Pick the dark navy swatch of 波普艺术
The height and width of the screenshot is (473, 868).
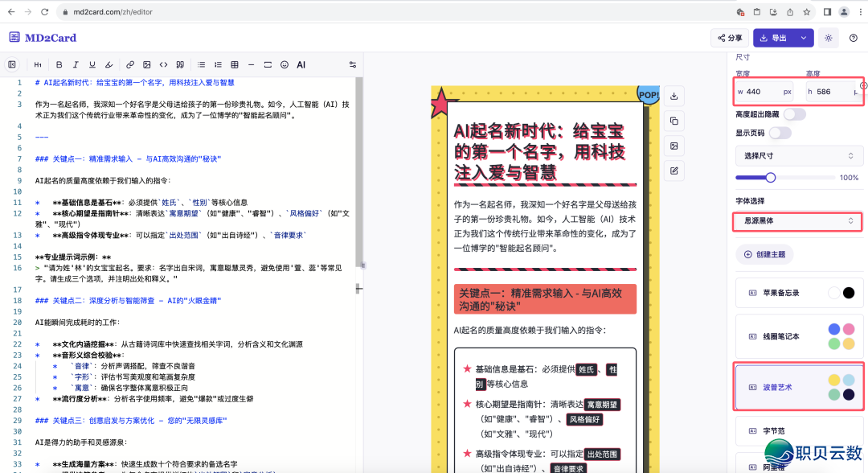pyautogui.click(x=848, y=394)
